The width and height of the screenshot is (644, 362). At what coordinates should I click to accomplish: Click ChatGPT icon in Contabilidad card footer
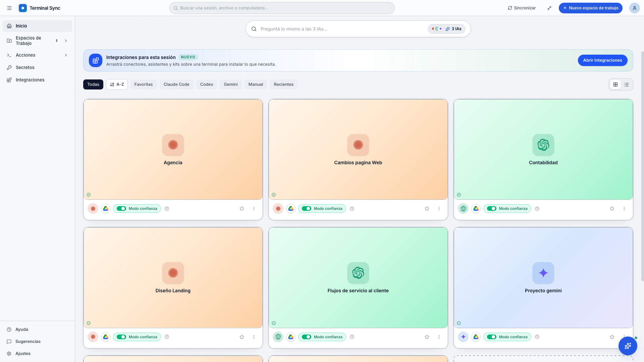coord(463,208)
